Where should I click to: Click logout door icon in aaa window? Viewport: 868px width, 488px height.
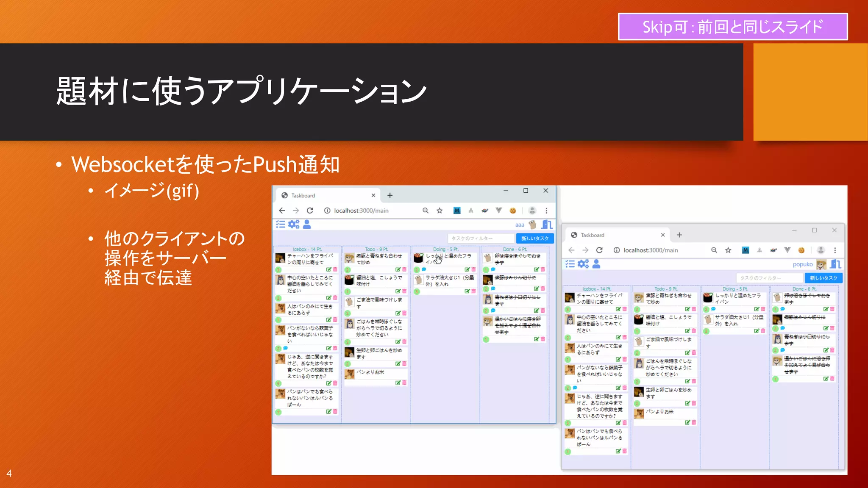[547, 225]
